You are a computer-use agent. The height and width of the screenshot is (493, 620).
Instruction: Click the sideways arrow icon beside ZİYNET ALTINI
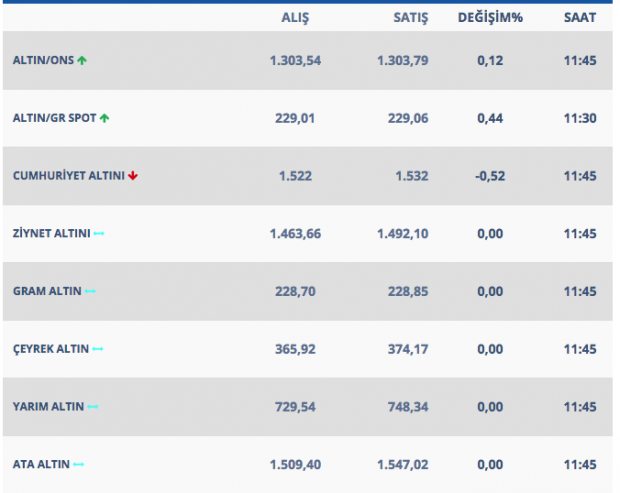click(99, 234)
